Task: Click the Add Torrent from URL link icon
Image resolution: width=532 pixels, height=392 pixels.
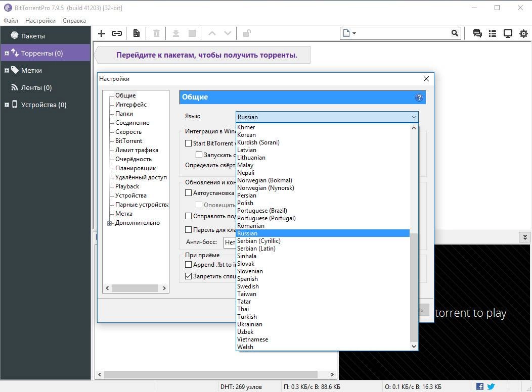Action: click(x=117, y=33)
